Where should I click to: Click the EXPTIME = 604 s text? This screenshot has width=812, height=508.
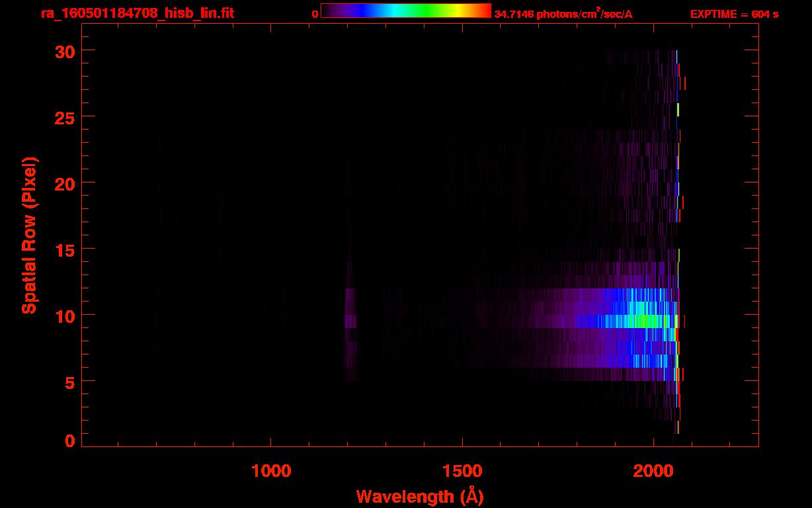(734, 14)
